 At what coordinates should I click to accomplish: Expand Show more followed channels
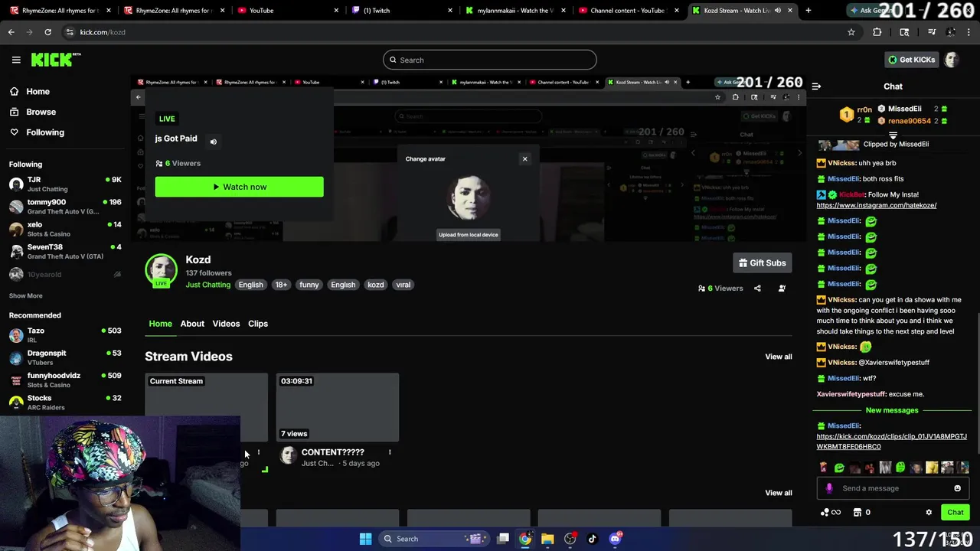coord(25,296)
